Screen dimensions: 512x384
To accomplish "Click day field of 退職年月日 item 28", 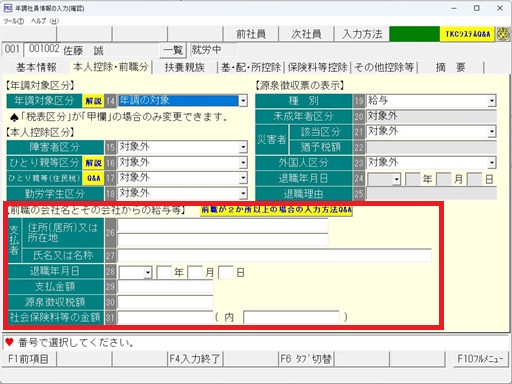I will (226, 272).
